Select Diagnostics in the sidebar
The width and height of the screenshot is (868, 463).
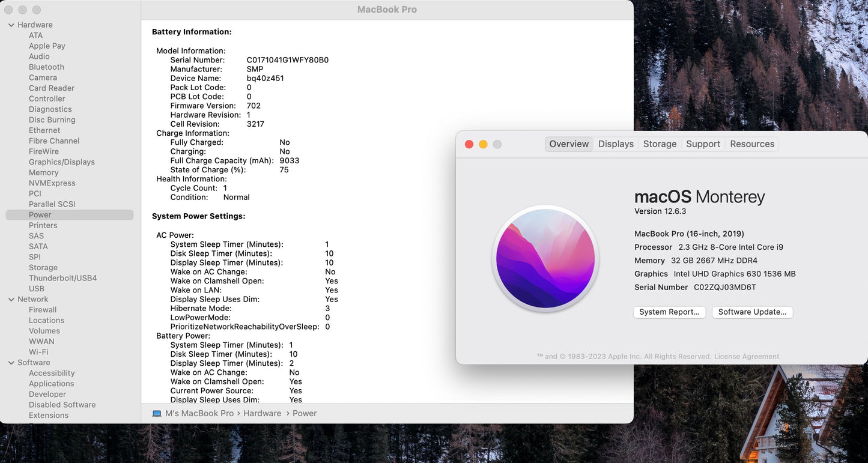click(50, 109)
